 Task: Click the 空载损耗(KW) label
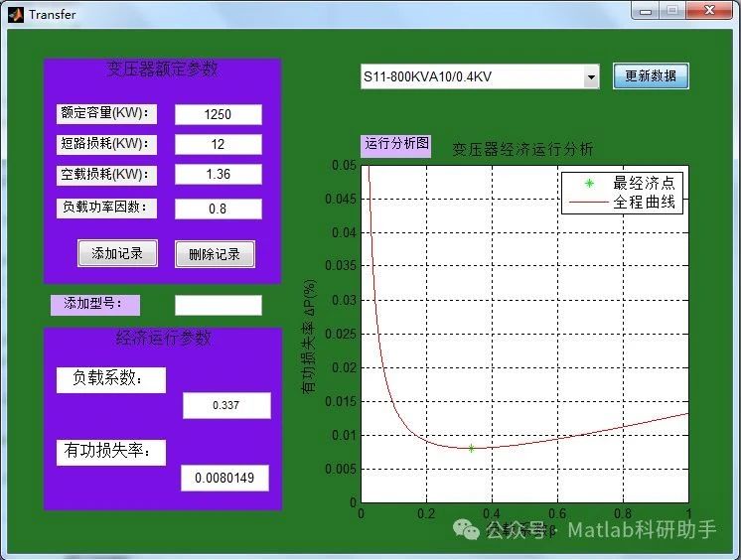pos(106,175)
